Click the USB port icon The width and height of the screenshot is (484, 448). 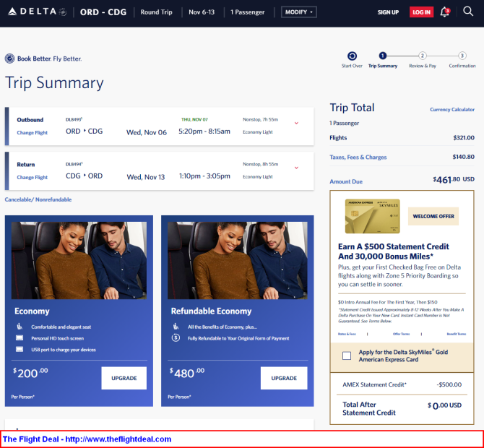(x=20, y=349)
